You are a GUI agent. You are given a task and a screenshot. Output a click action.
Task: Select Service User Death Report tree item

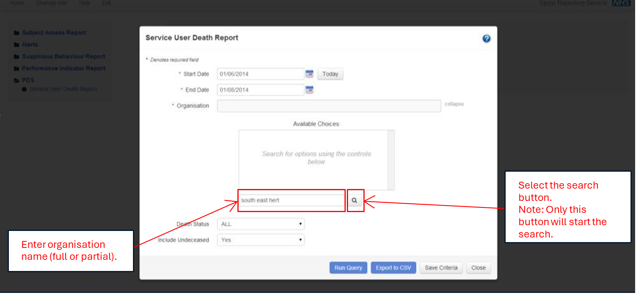pos(64,89)
